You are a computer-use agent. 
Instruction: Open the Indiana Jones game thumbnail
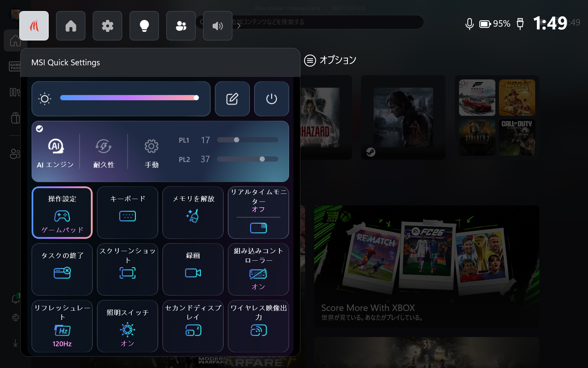tap(517, 98)
